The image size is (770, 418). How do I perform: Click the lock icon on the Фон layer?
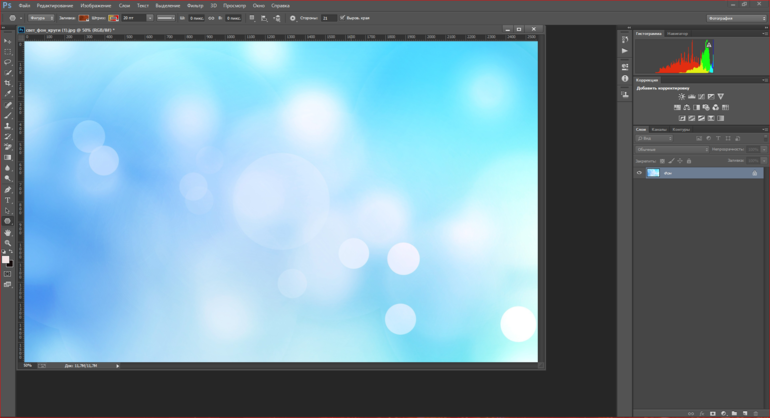coord(755,173)
